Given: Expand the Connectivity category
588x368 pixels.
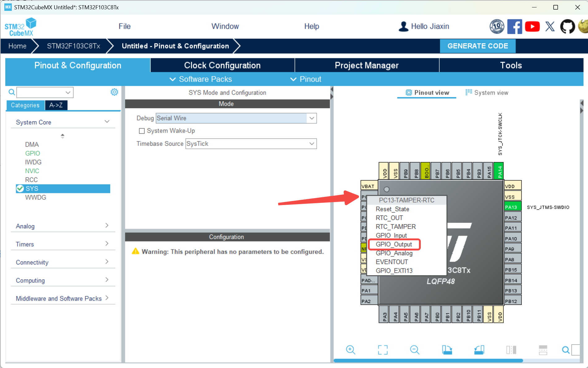Looking at the screenshot, I should (63, 262).
